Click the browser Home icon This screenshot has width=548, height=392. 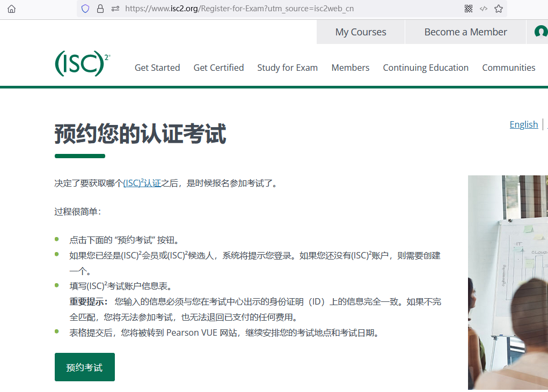click(x=11, y=9)
